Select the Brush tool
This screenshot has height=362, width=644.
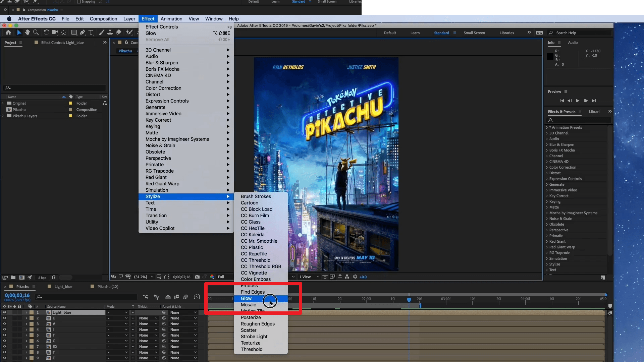[x=101, y=33]
